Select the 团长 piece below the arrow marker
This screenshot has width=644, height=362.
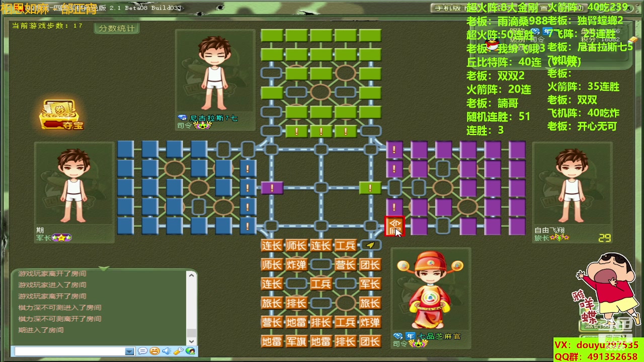click(x=370, y=264)
